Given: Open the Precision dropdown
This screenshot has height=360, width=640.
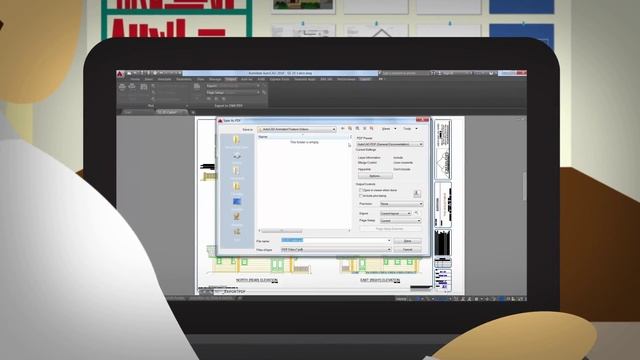Looking at the screenshot, I should (401, 204).
